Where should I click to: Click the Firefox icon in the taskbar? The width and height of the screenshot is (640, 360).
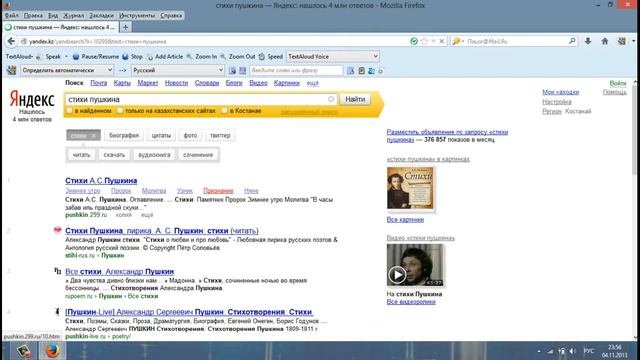52,351
